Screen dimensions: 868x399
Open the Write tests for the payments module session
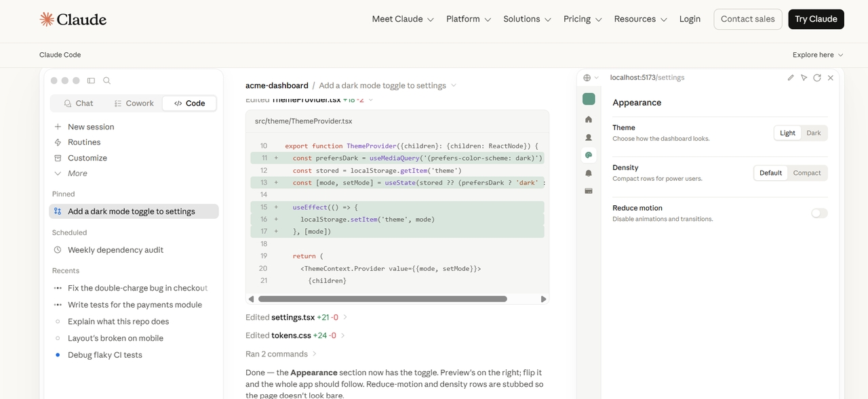pos(134,305)
